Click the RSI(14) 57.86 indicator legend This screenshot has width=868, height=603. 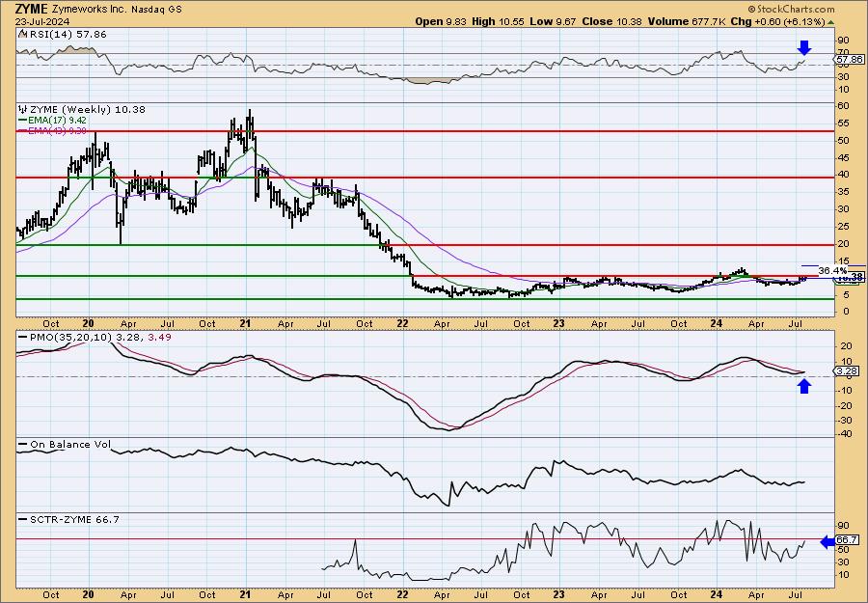(67, 35)
